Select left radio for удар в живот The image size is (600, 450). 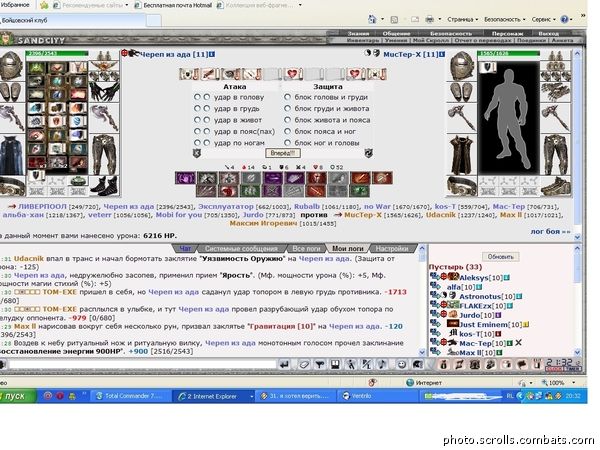point(197,120)
